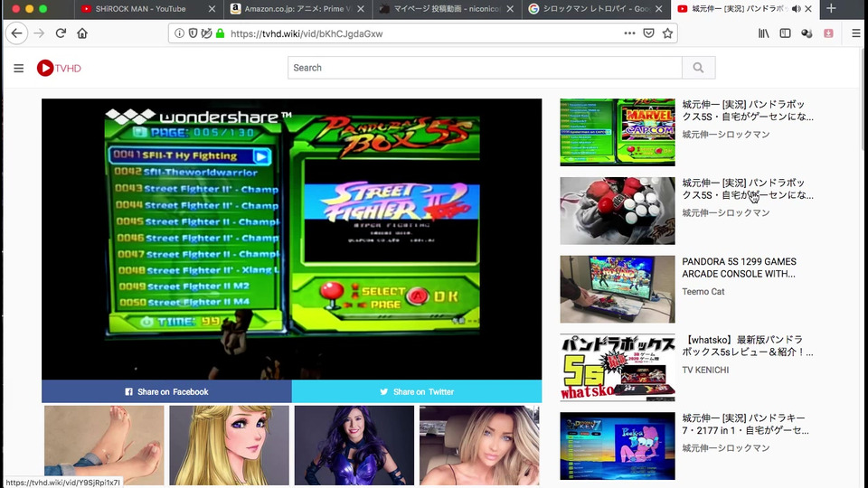868x488 pixels.
Task: Click the feet photo ad thumbnail
Action: (x=104, y=446)
